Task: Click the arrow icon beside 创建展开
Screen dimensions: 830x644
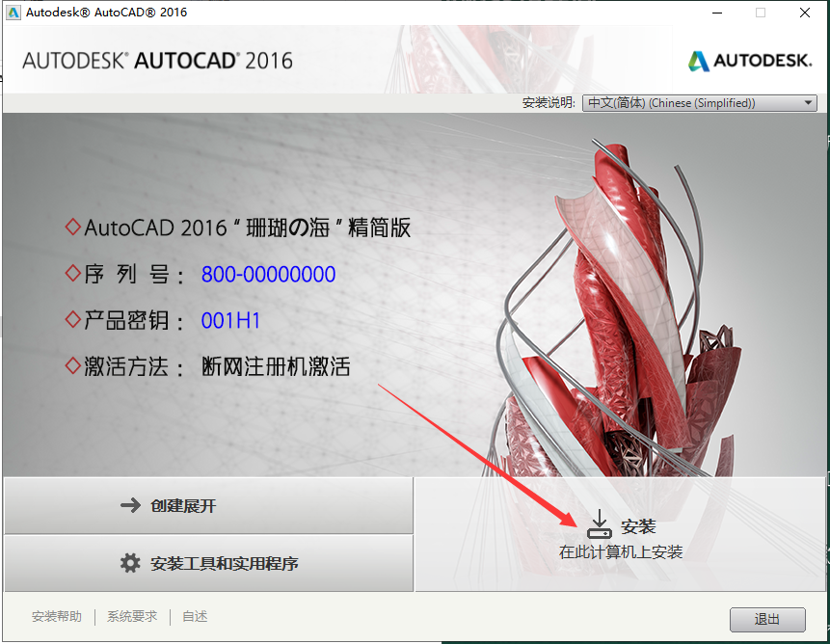Action: coord(130,505)
